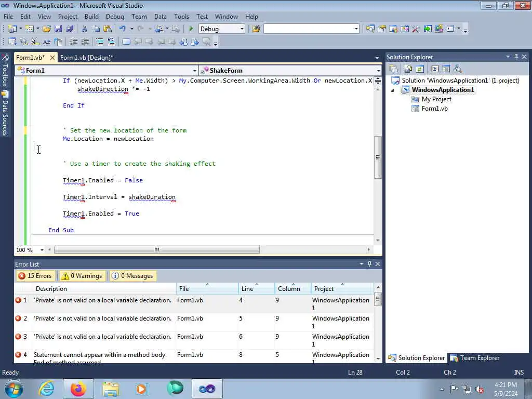Comment out selected lines icon
The height and width of the screenshot is (399, 532).
(99, 42)
